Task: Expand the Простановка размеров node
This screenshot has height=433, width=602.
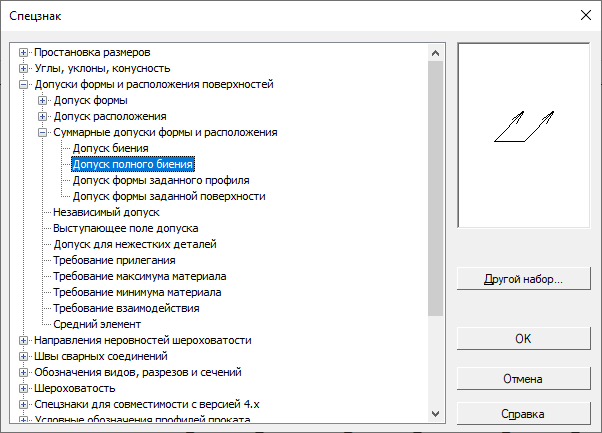Action: coord(25,52)
